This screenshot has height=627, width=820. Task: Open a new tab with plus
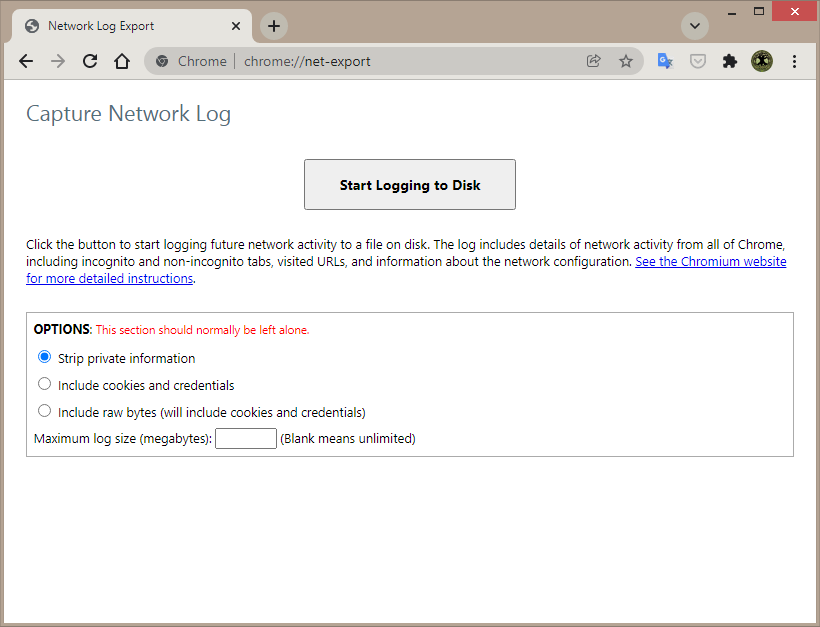pyautogui.click(x=274, y=26)
